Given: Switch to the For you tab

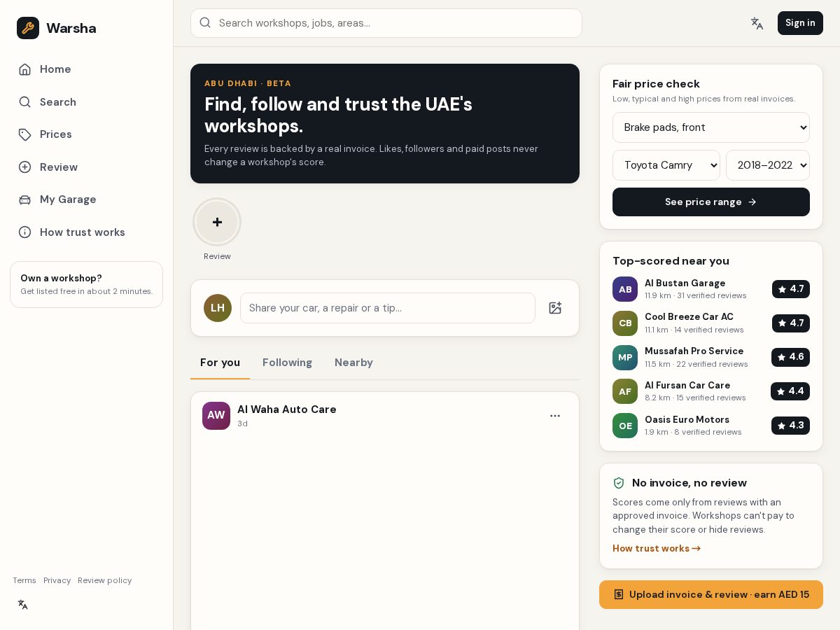Looking at the screenshot, I should (x=220, y=363).
